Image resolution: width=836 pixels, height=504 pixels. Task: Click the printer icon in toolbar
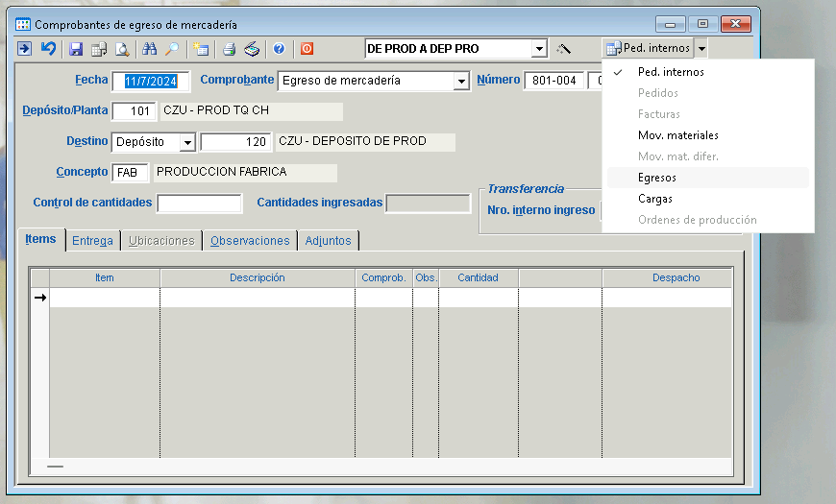pyautogui.click(x=229, y=49)
